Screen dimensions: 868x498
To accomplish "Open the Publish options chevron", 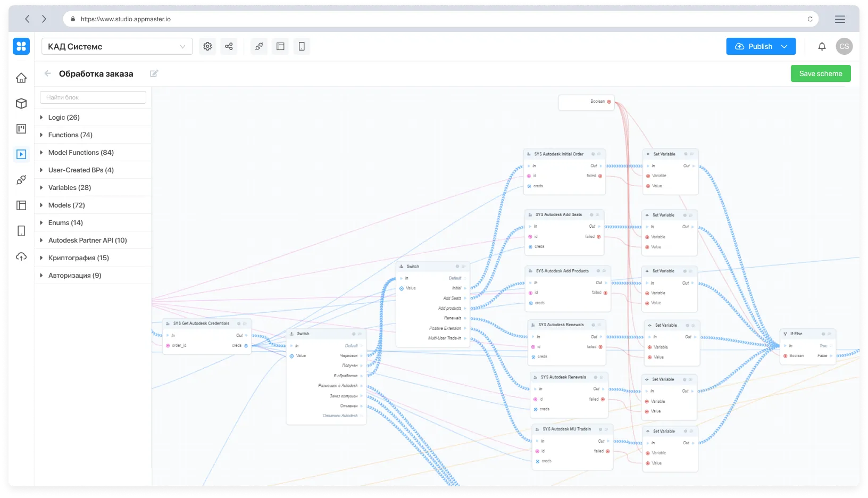I will [784, 46].
